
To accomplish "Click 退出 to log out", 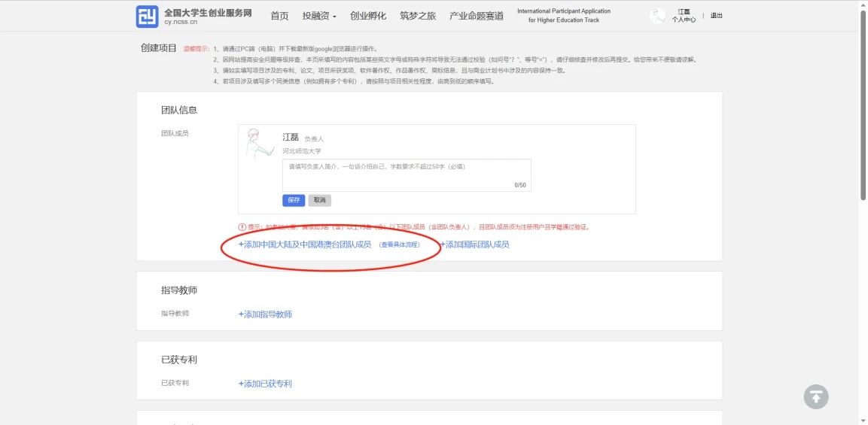I will click(717, 16).
